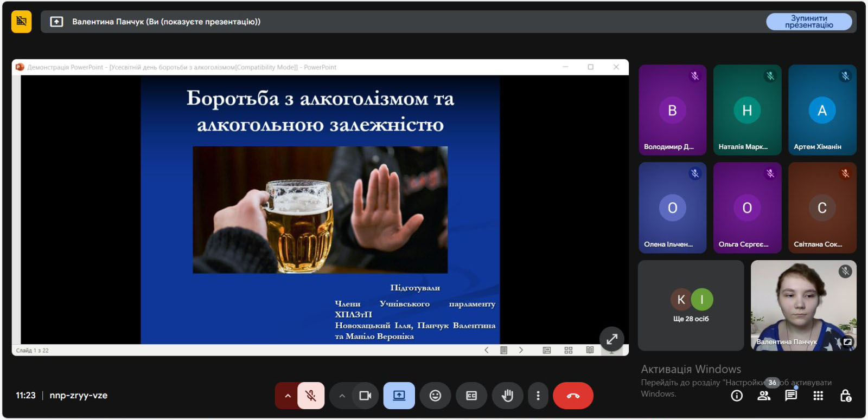
Task: Open the chat messages panel
Action: click(x=791, y=396)
